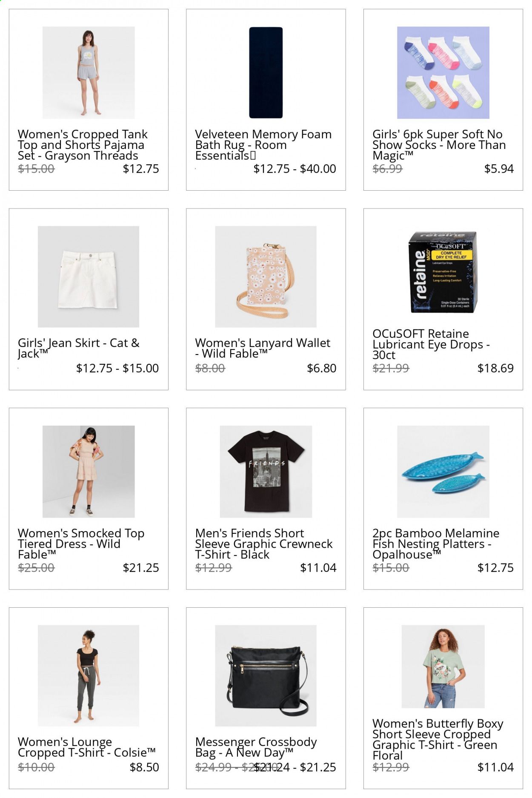View the Women's Lounge Cropped T-Shirt photo
Viewport: 532px width, 798px height.
pos(89,675)
